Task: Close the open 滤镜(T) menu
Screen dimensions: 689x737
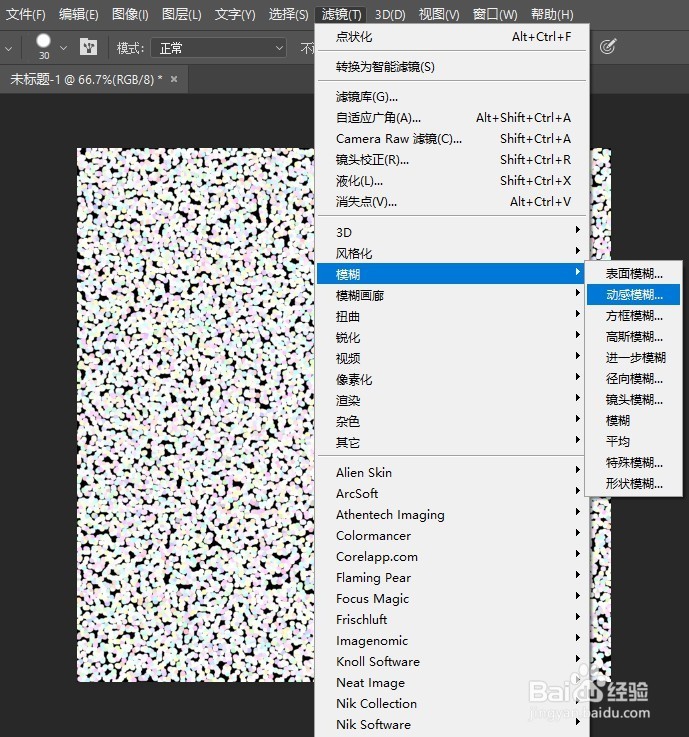Action: (x=341, y=15)
